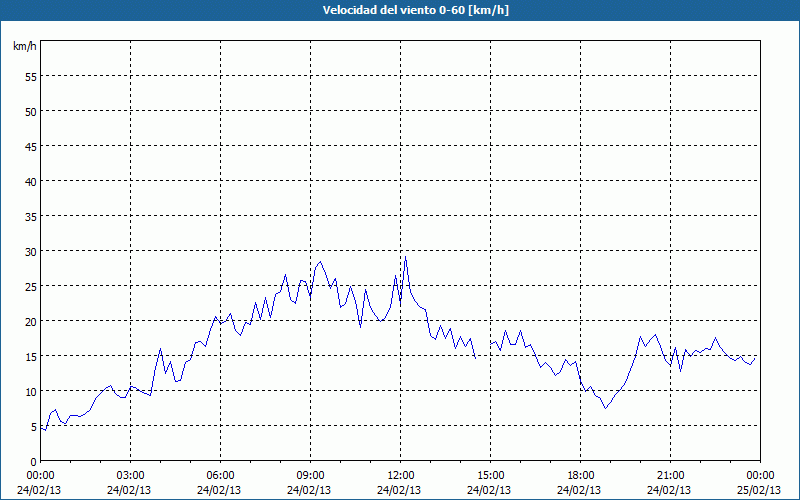The width and height of the screenshot is (800, 500).
Task: Click the 55 y-axis label
Action: (31, 77)
